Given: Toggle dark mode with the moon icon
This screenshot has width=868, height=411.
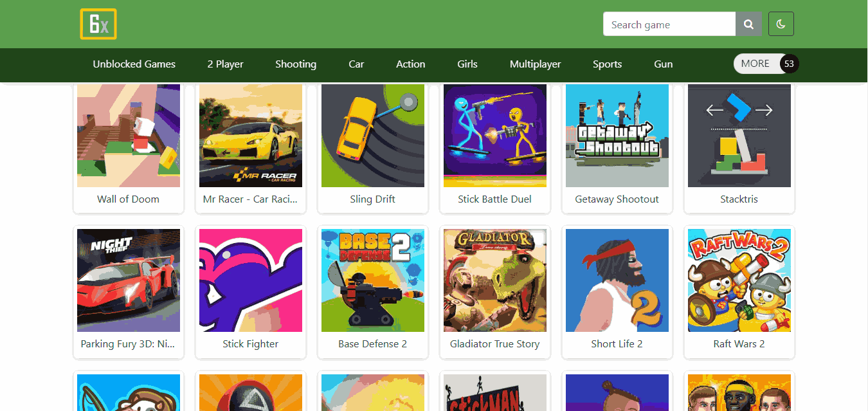Looking at the screenshot, I should [x=781, y=24].
